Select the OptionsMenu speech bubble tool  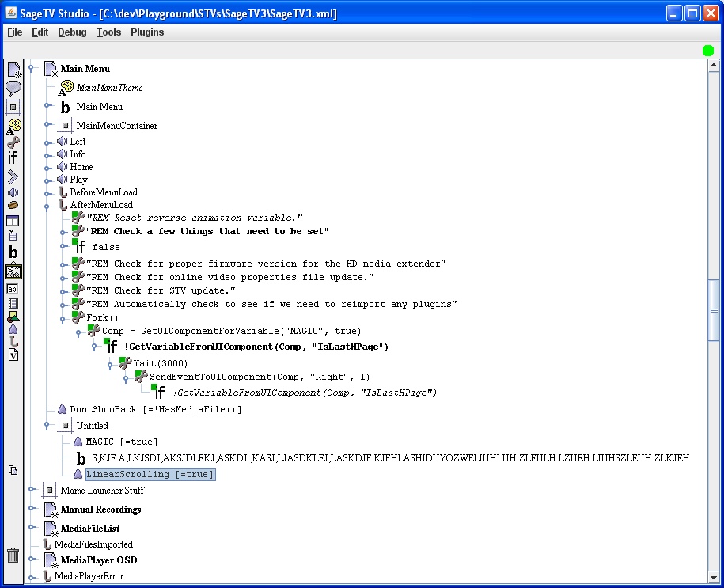coord(13,88)
